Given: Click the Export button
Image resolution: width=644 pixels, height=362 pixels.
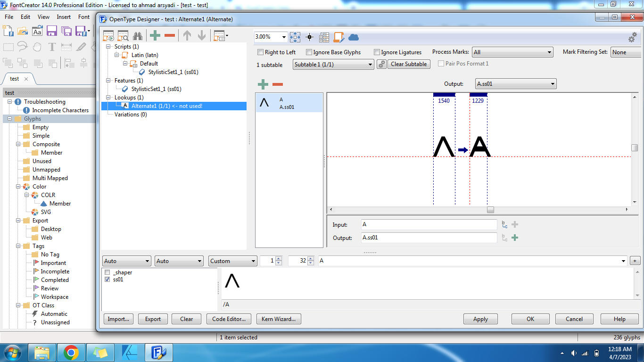Looking at the screenshot, I should tap(153, 319).
